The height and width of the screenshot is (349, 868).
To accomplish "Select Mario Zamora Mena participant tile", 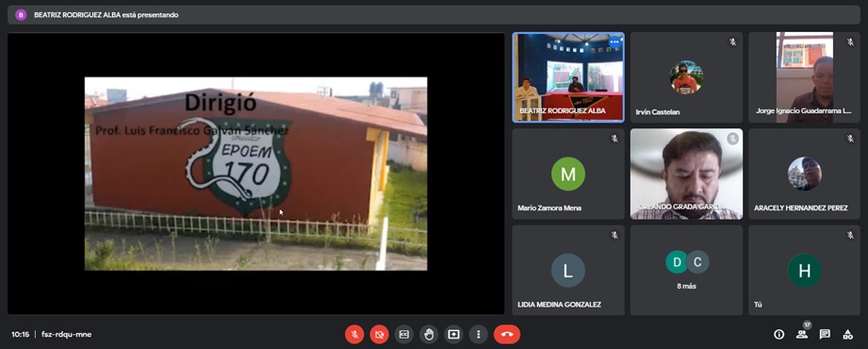I will tap(568, 174).
